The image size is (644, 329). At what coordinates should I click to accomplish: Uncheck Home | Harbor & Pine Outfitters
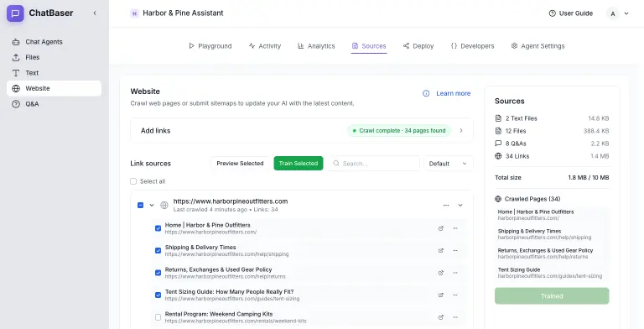pos(158,228)
